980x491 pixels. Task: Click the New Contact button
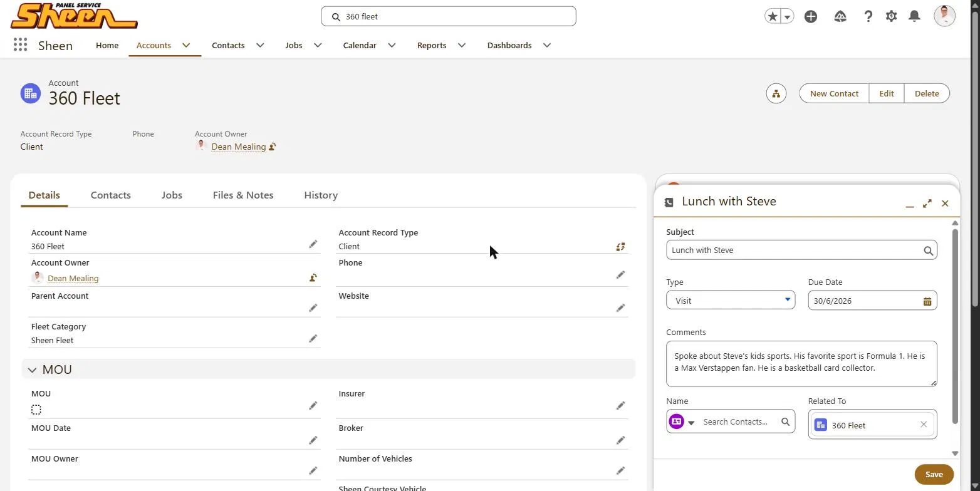coord(834,93)
